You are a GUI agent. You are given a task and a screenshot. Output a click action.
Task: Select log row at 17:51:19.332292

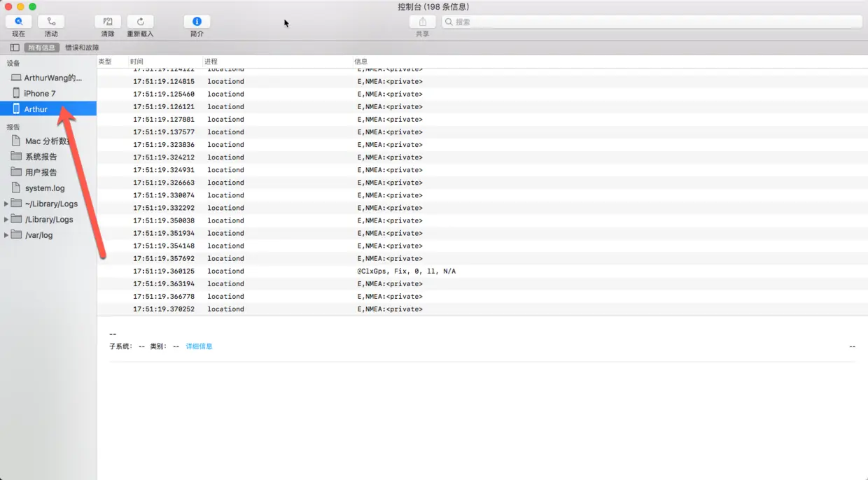482,207
